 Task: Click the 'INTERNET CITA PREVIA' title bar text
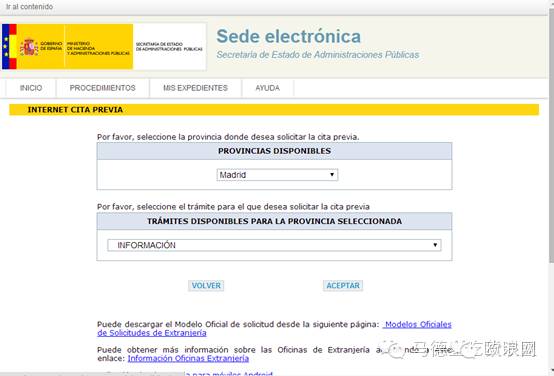[75, 110]
